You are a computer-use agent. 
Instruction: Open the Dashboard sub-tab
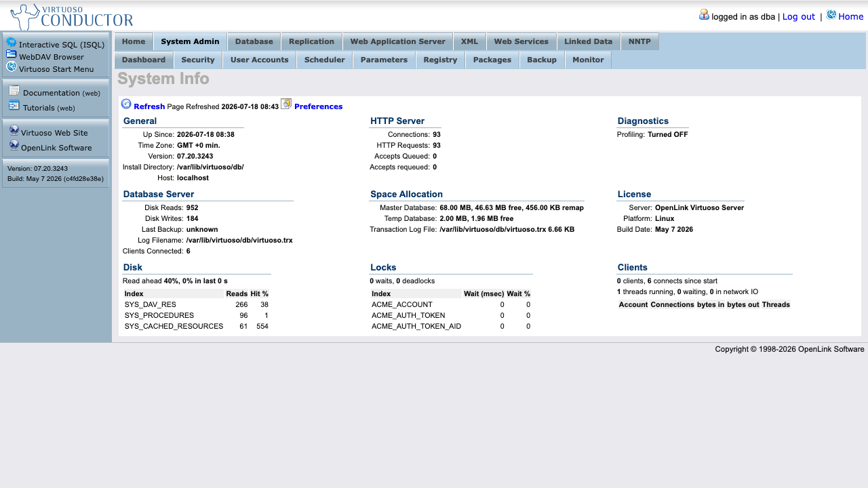tap(144, 60)
